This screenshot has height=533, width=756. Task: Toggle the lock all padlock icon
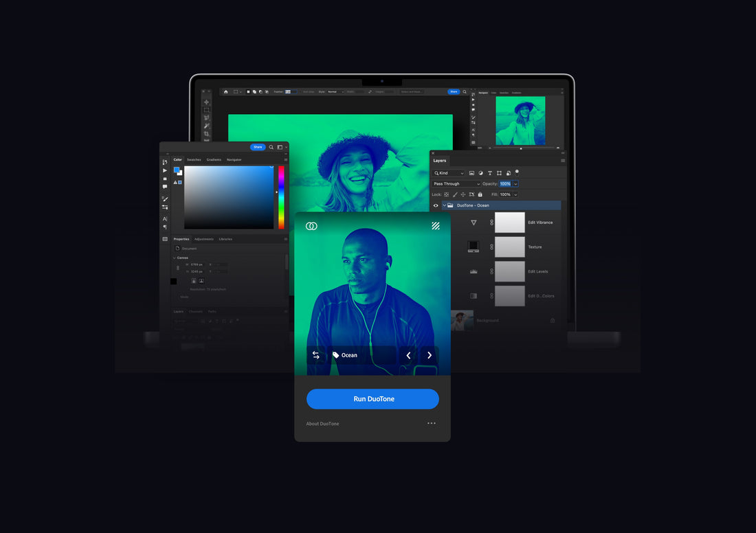(480, 194)
